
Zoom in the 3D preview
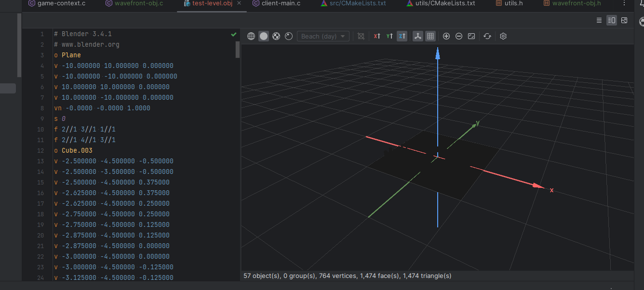pos(446,36)
